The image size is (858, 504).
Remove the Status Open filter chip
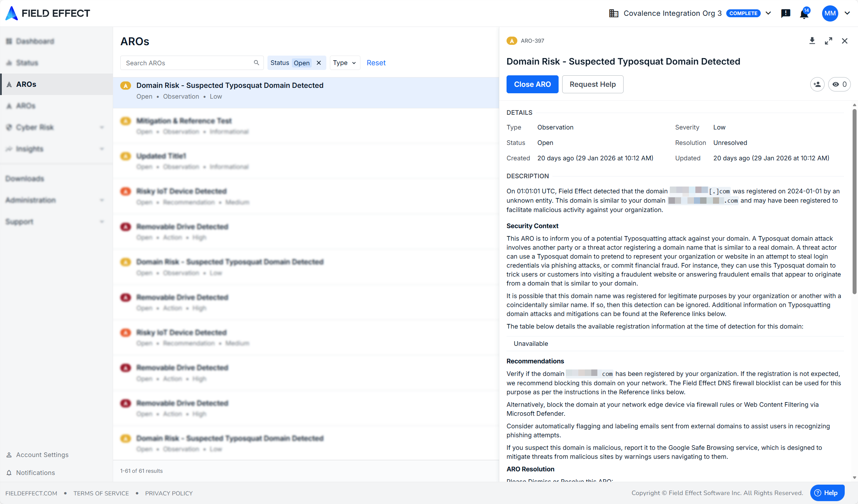point(319,63)
